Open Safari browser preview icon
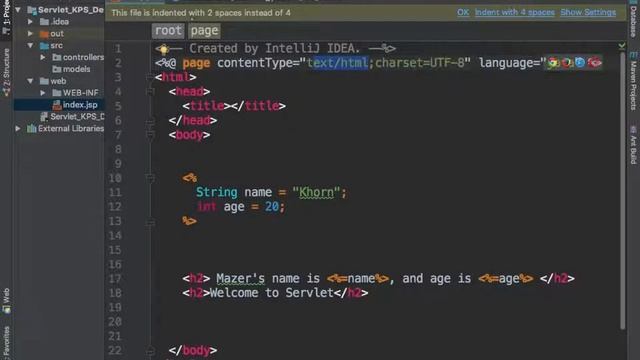 [x=580, y=62]
